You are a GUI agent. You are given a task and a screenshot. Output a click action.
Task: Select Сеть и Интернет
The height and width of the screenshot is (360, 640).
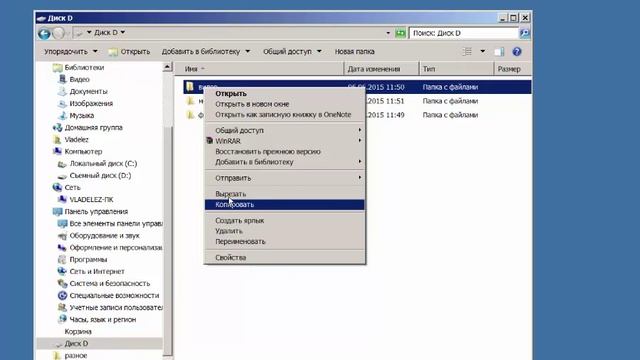(97, 271)
